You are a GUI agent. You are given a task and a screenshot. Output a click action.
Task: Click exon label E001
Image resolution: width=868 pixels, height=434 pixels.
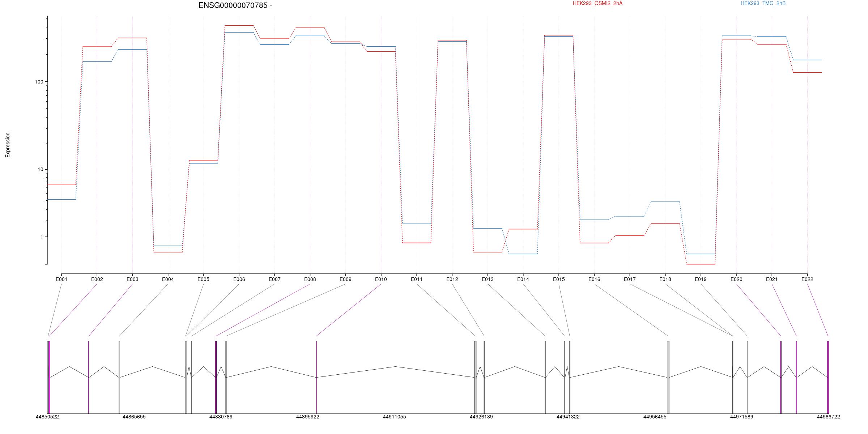pos(61,279)
